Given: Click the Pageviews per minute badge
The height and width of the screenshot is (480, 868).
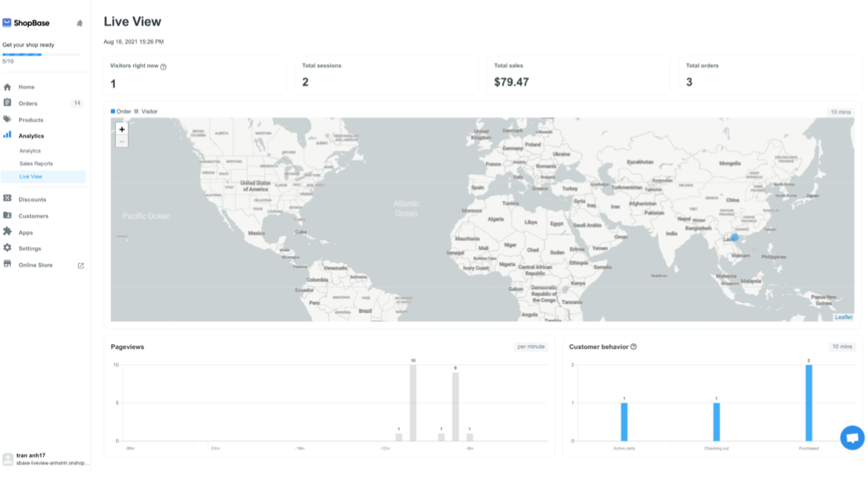Looking at the screenshot, I should tap(531, 346).
